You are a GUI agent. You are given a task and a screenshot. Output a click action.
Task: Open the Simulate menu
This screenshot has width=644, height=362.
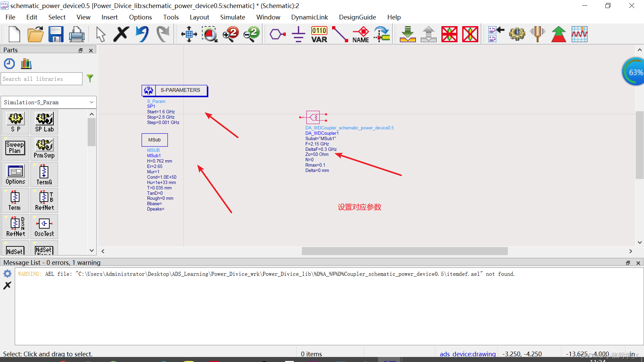coord(232,17)
